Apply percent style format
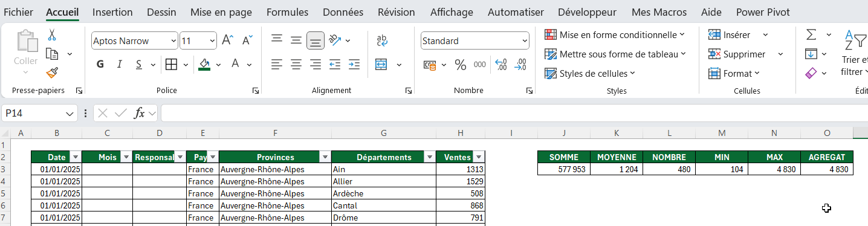868x226 pixels. point(461,65)
